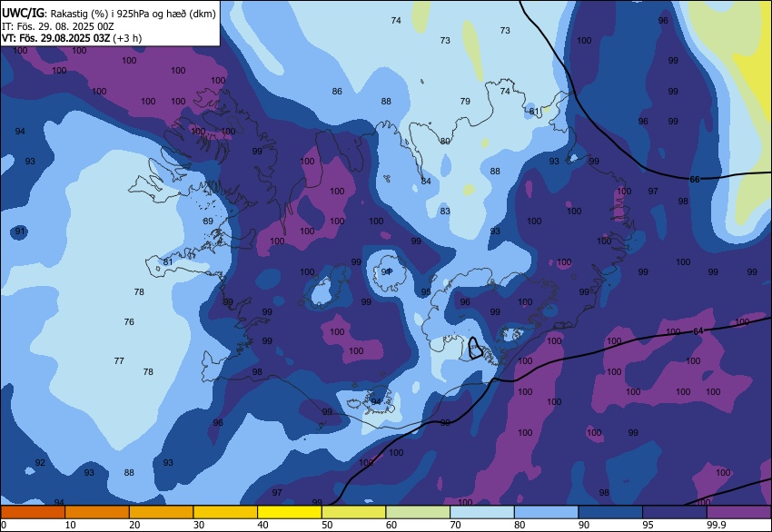Screen dimensions: 772x532
Task: Click the '99.9' legend scale label
Action: pyautogui.click(x=716, y=525)
